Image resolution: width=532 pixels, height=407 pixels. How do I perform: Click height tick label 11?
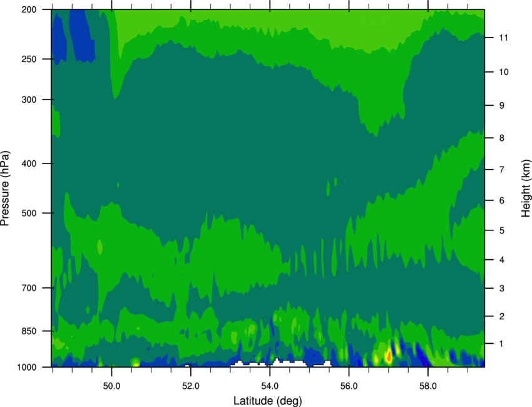[x=504, y=38]
